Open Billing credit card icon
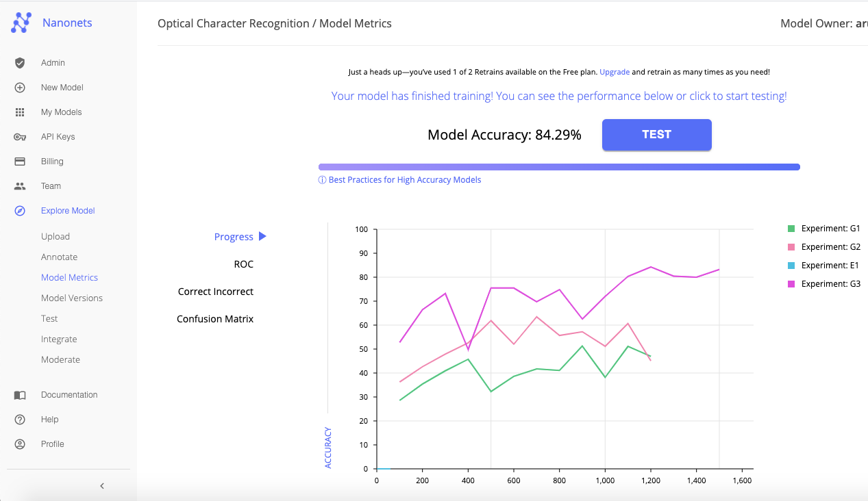This screenshot has width=868, height=501. tap(20, 162)
